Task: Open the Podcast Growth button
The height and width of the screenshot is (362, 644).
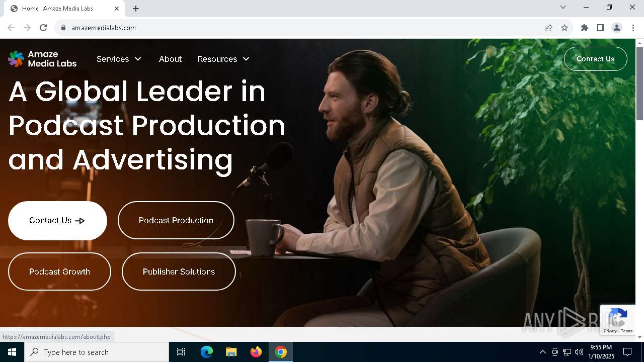Action: 59,271
